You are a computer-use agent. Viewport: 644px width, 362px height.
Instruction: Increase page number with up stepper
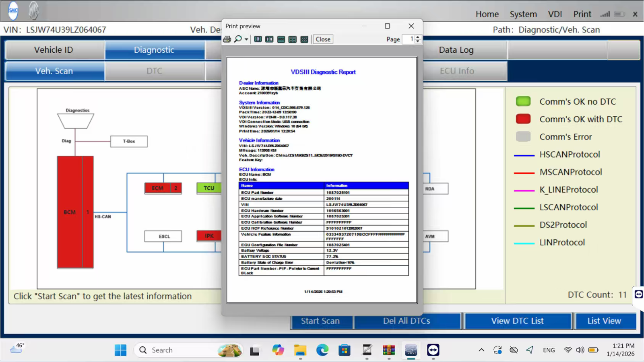tap(418, 37)
